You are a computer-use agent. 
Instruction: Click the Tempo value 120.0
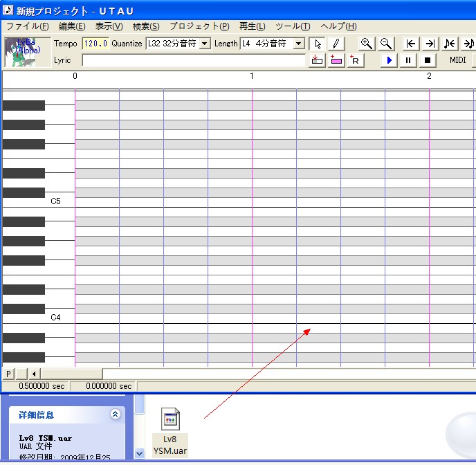coord(95,44)
